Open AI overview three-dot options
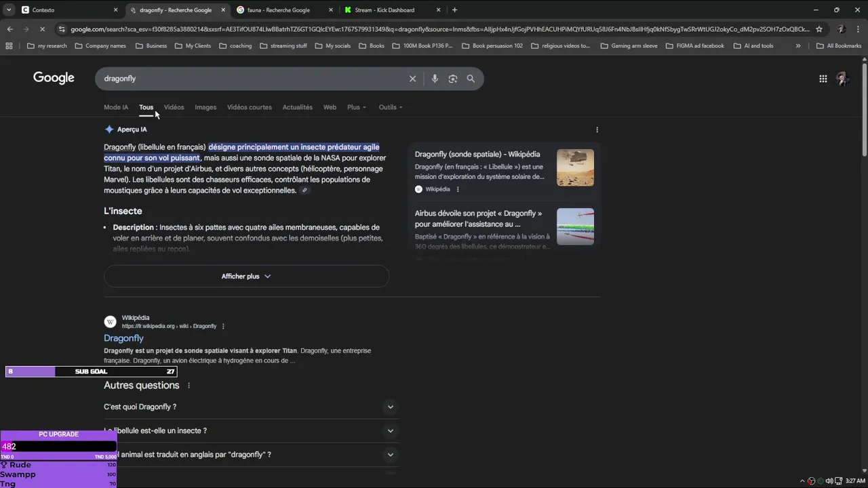The width and height of the screenshot is (868, 488). 597,129
